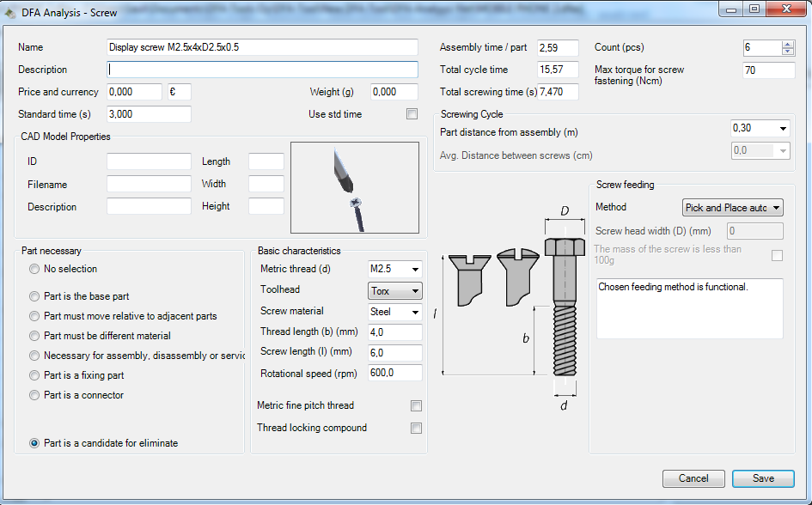Click the CAD Width field
The image size is (812, 505).
[266, 184]
